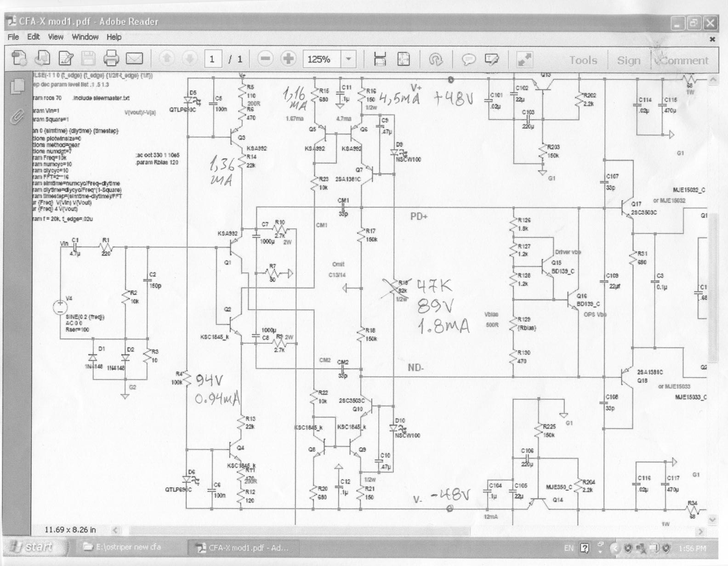Click the window title CFA-X mod1.pdf - Adobe Reader

tap(88, 21)
